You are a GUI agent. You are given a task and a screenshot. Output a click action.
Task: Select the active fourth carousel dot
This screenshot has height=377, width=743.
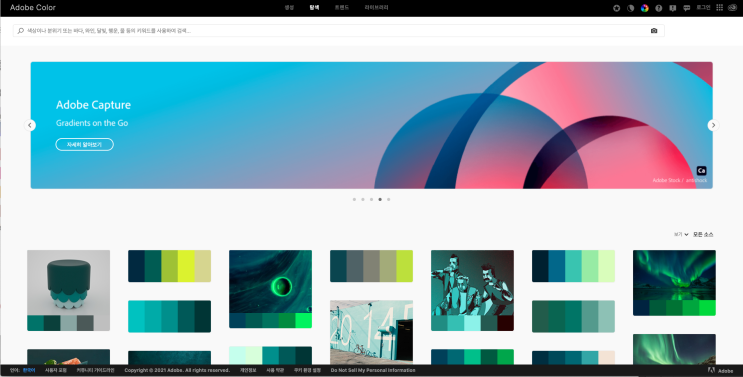[x=380, y=199]
